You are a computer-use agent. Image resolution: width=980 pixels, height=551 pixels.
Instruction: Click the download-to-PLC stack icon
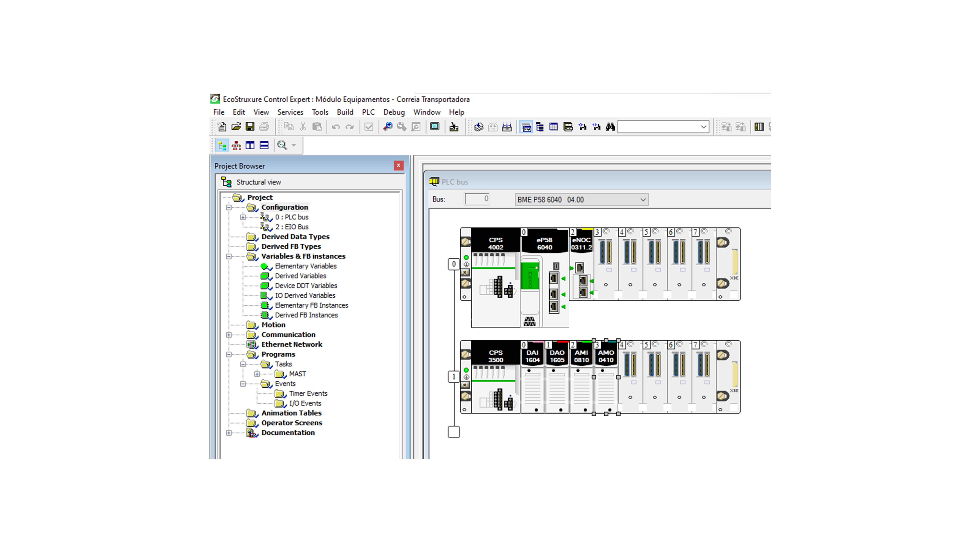pos(478,127)
